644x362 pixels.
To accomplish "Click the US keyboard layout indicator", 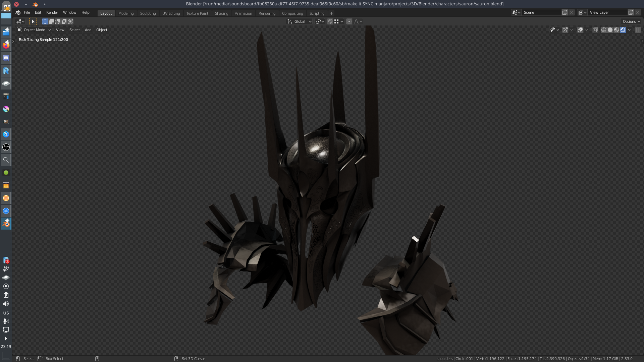I will pos(6,313).
